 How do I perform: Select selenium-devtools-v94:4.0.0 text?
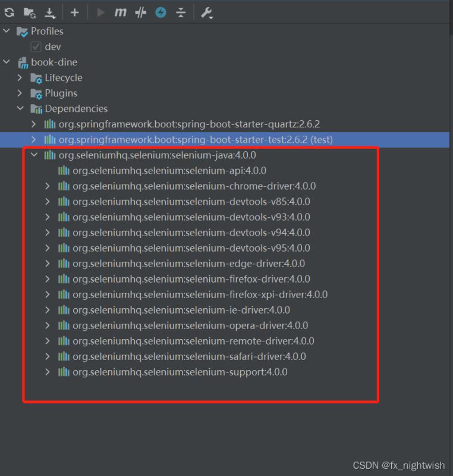pos(191,233)
